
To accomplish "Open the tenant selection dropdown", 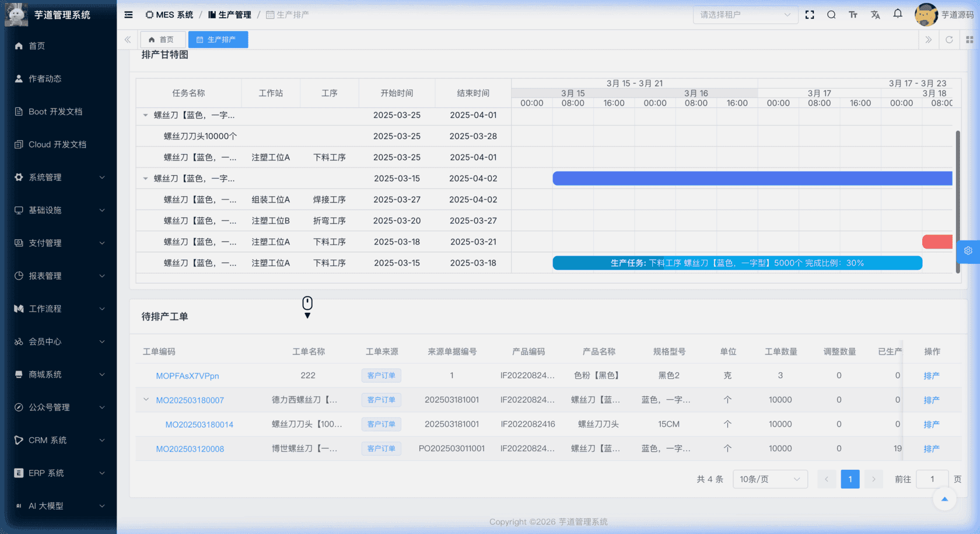I will tap(745, 15).
